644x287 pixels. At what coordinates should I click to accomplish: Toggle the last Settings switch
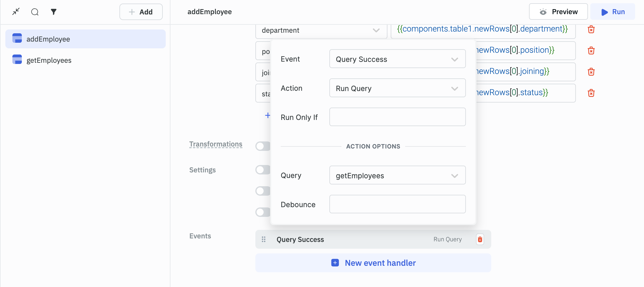263,212
